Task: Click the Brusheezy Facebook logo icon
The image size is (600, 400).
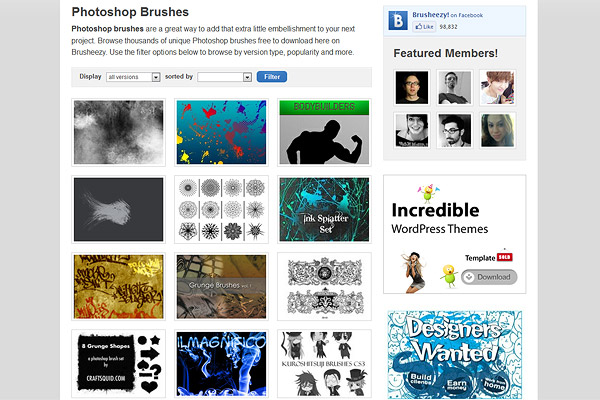Action: pyautogui.click(x=398, y=20)
